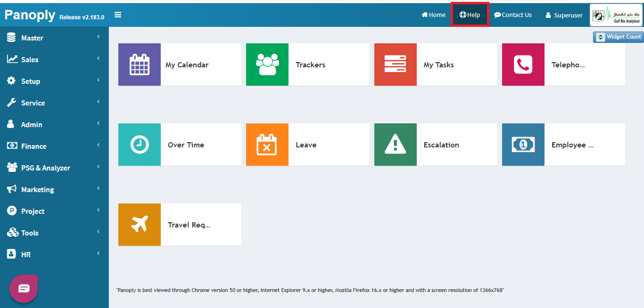Open the Superuser account menu

tap(564, 15)
